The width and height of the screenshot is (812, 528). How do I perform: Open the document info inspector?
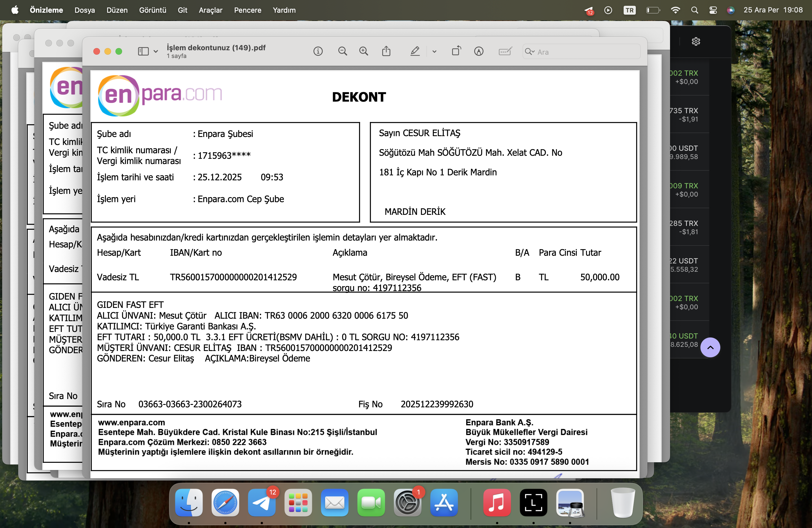318,52
